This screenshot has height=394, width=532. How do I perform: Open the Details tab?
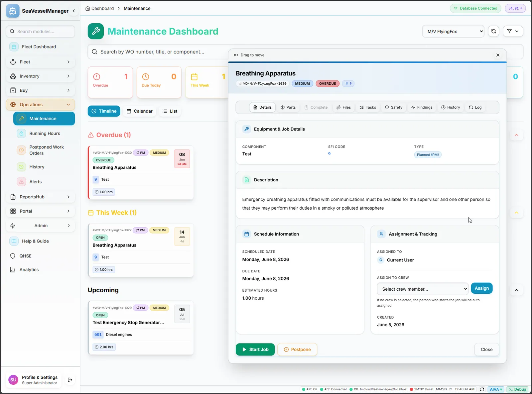pos(262,107)
